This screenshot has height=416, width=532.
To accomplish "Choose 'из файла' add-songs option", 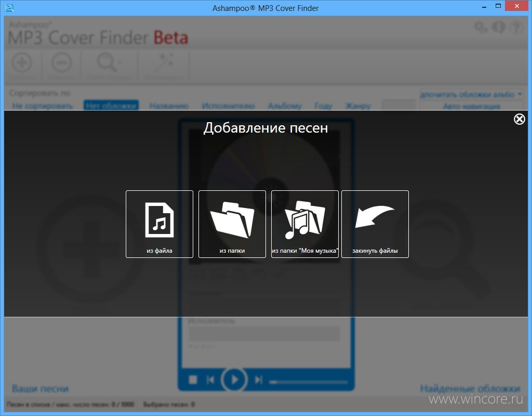I will coord(159,224).
